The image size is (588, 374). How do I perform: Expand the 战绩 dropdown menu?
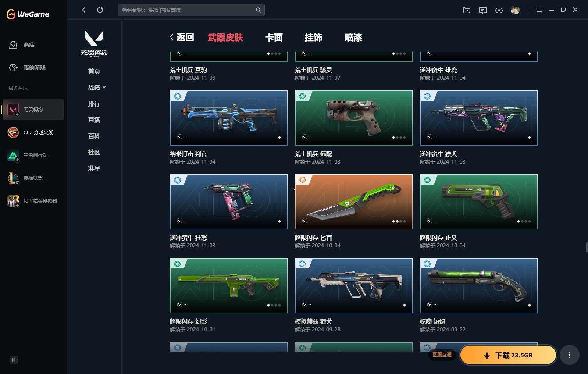97,88
